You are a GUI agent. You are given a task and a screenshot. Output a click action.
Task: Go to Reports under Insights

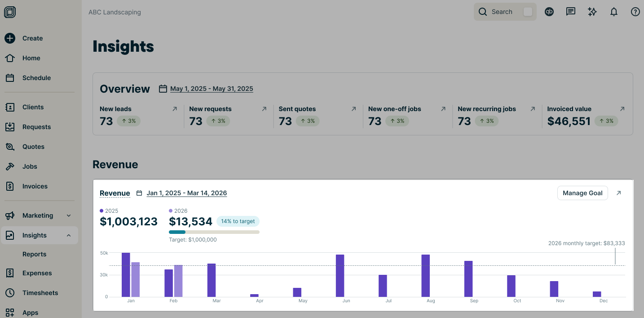tap(34, 254)
